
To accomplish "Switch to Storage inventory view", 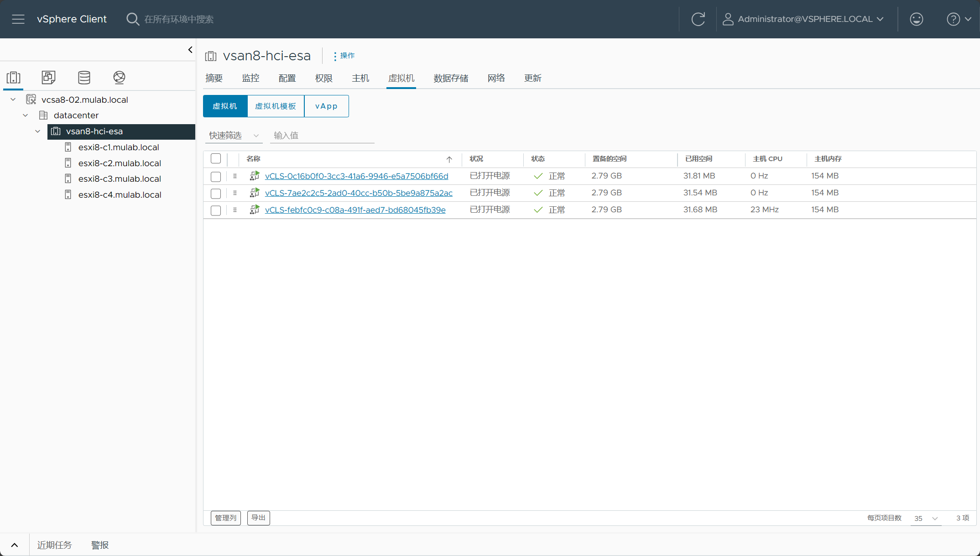I will point(84,77).
